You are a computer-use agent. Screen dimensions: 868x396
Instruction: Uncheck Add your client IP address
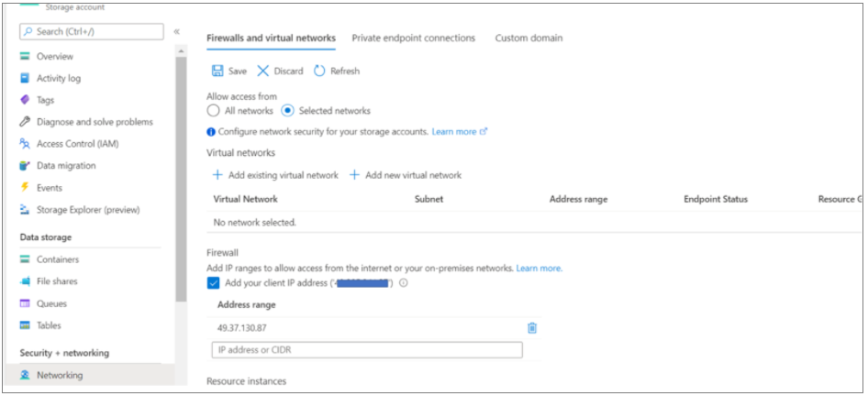(214, 283)
